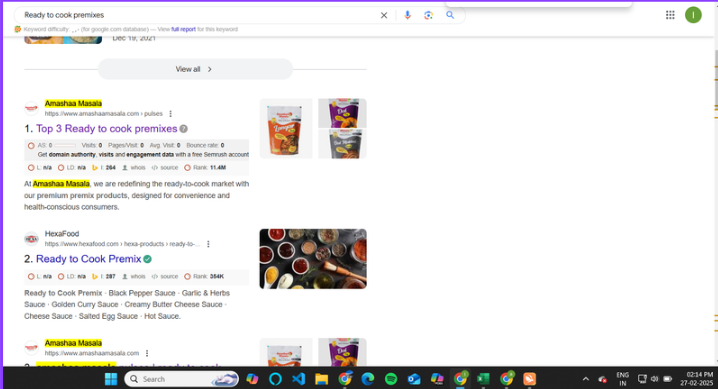Viewport: 718px width, 389px height.
Task: Open source link in first result's SEO bar
Action: click(165, 167)
